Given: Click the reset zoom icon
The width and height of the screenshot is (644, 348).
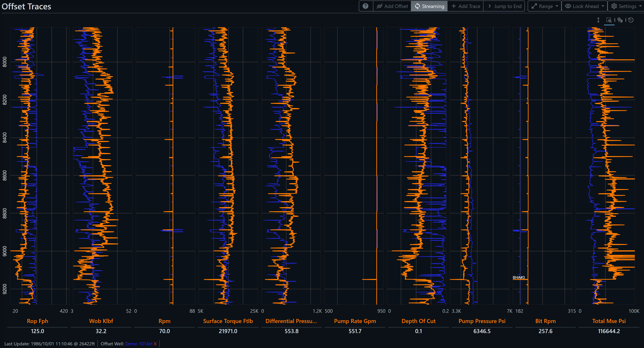Looking at the screenshot, I should 631,20.
